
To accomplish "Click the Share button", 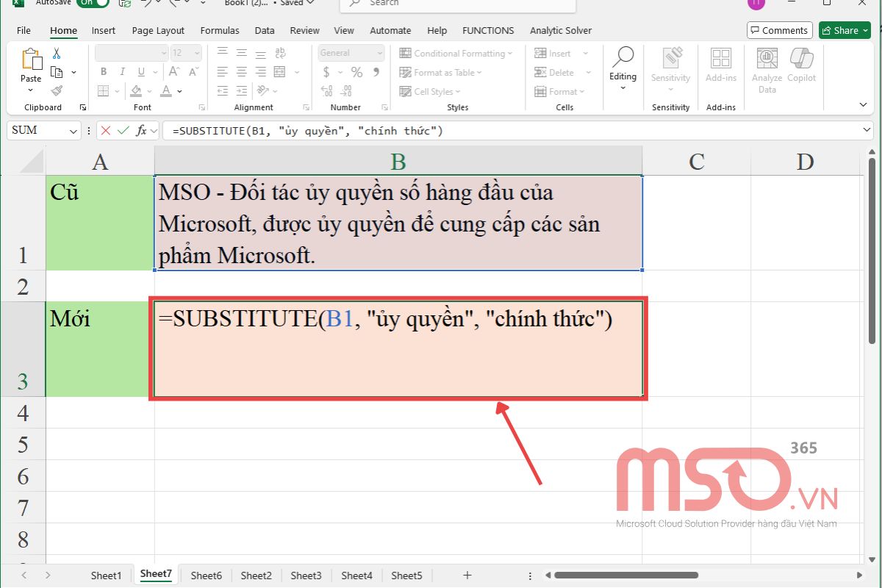I will tap(845, 30).
